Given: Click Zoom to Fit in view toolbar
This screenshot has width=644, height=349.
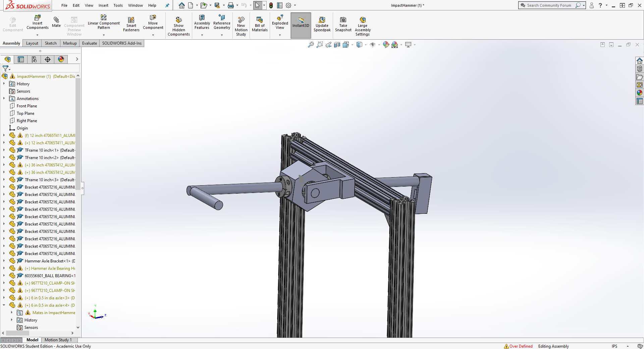Looking at the screenshot, I should click(311, 45).
